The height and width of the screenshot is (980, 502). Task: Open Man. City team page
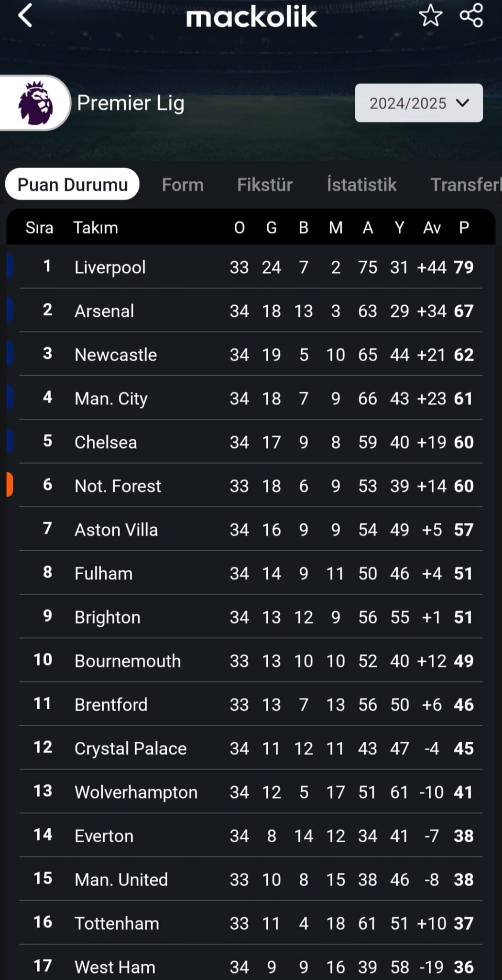[251, 398]
